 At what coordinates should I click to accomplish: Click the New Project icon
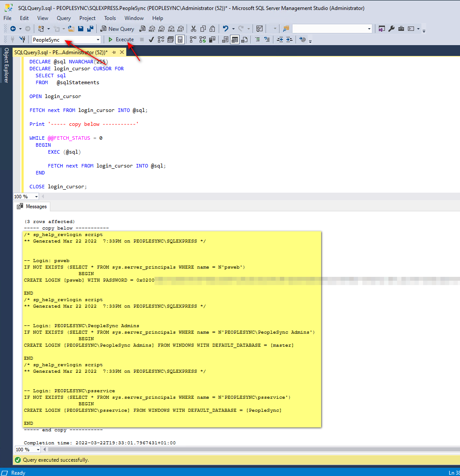coord(41,29)
